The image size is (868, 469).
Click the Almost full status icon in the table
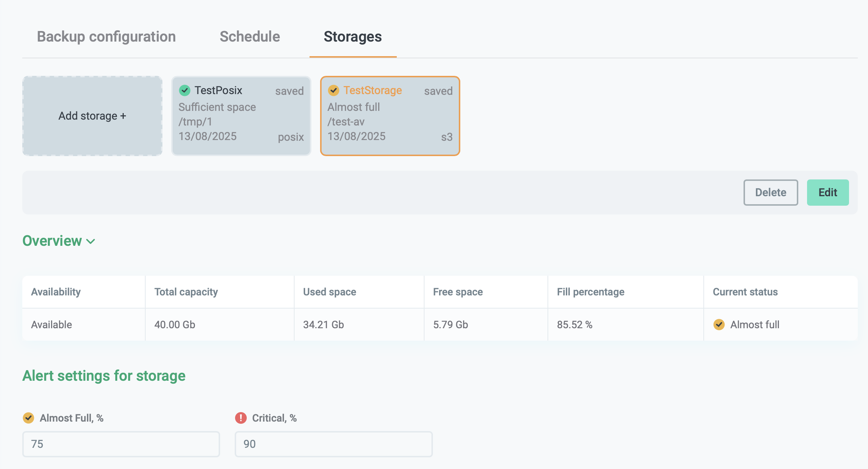(x=719, y=325)
